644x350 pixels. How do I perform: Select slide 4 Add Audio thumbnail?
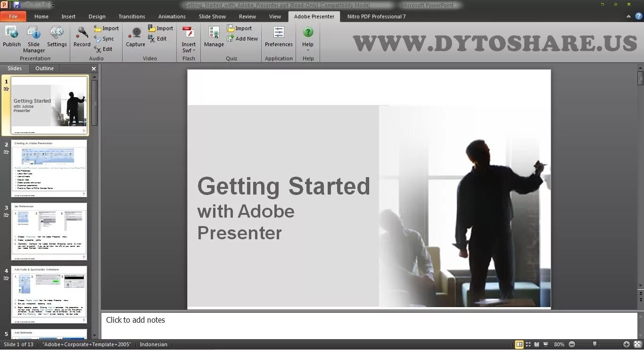coord(50,294)
